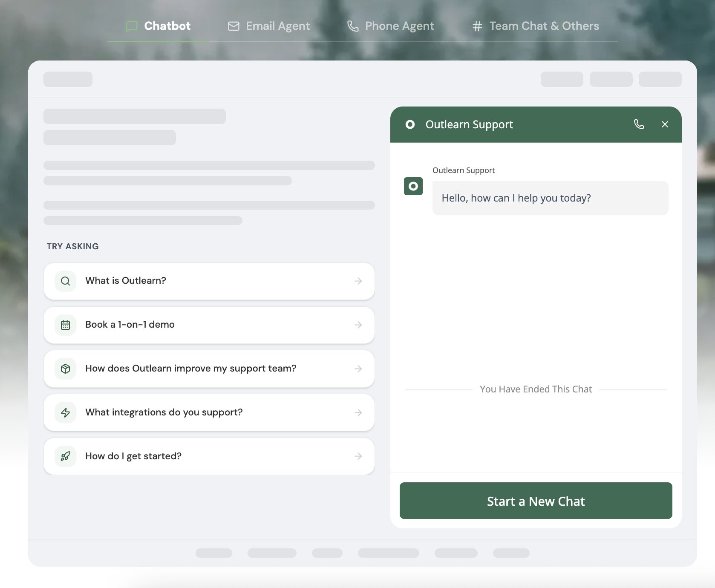Click the arrow on support team question row

point(358,369)
